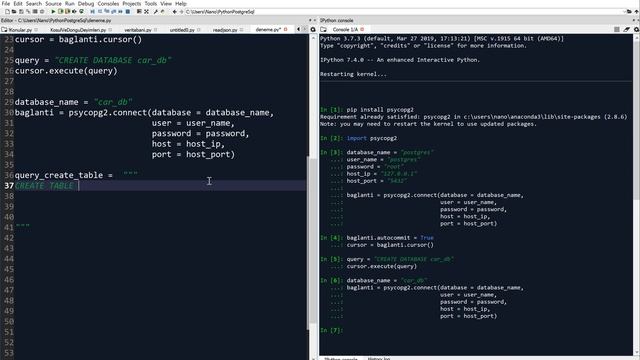The image size is (640, 360).
Task: Continue debugger execution
Action: [x=120, y=12]
